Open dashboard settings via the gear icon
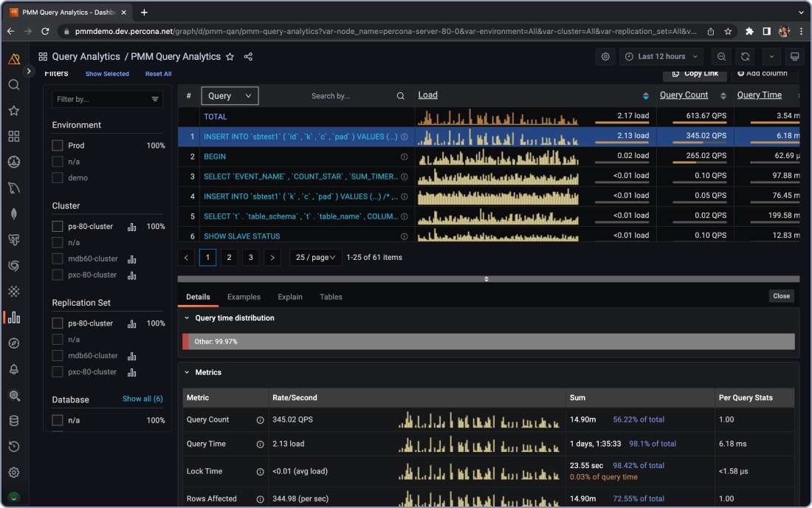Viewport: 812px width, 508px height. coord(606,56)
